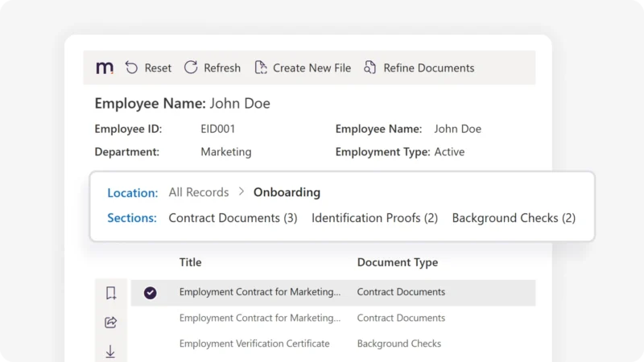Click the Employee Name: John Doe heading
The width and height of the screenshot is (644, 362).
tap(183, 104)
